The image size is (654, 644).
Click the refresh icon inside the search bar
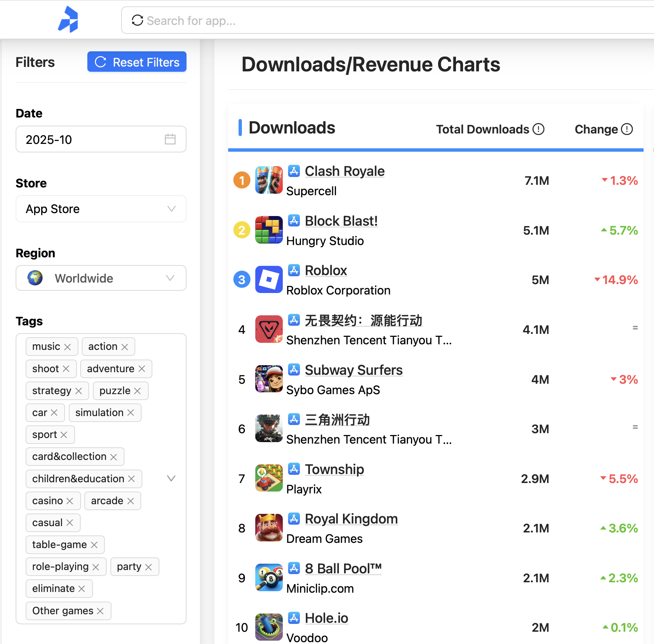(137, 20)
